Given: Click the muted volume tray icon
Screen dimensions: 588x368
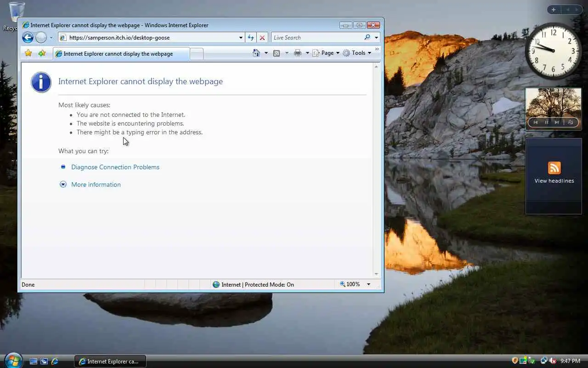Looking at the screenshot, I should 553,361.
